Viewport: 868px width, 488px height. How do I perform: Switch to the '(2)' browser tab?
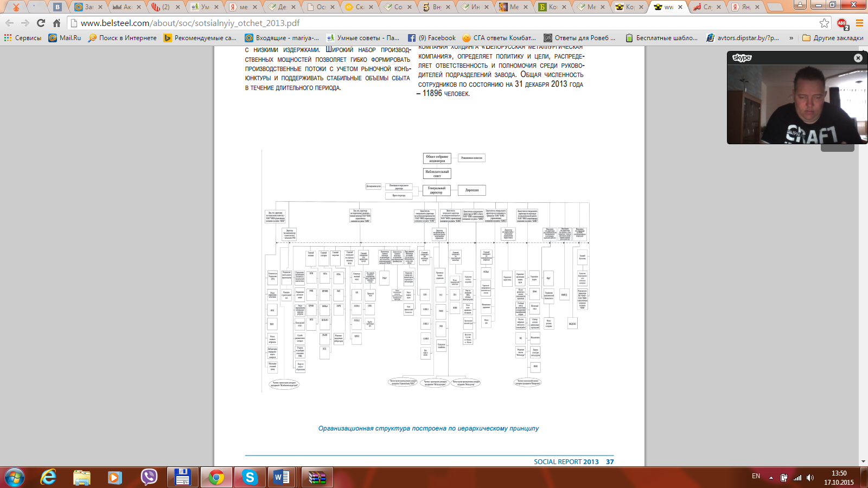[165, 7]
